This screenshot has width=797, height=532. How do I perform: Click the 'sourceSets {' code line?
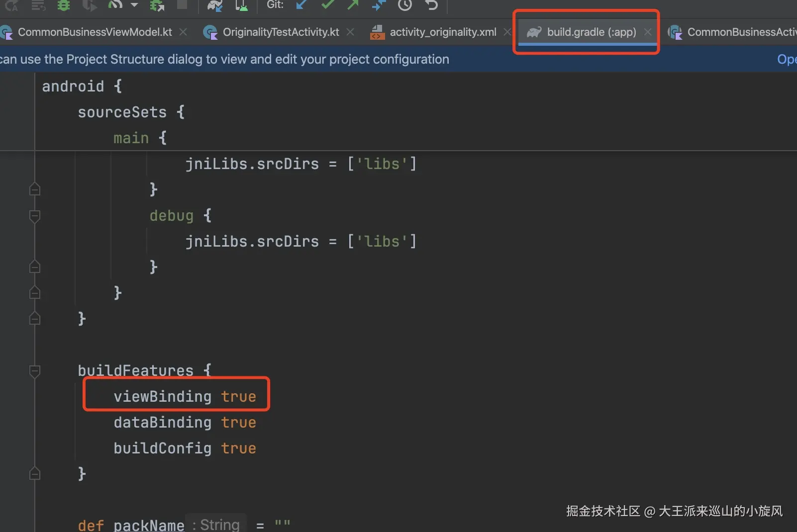pos(131,112)
